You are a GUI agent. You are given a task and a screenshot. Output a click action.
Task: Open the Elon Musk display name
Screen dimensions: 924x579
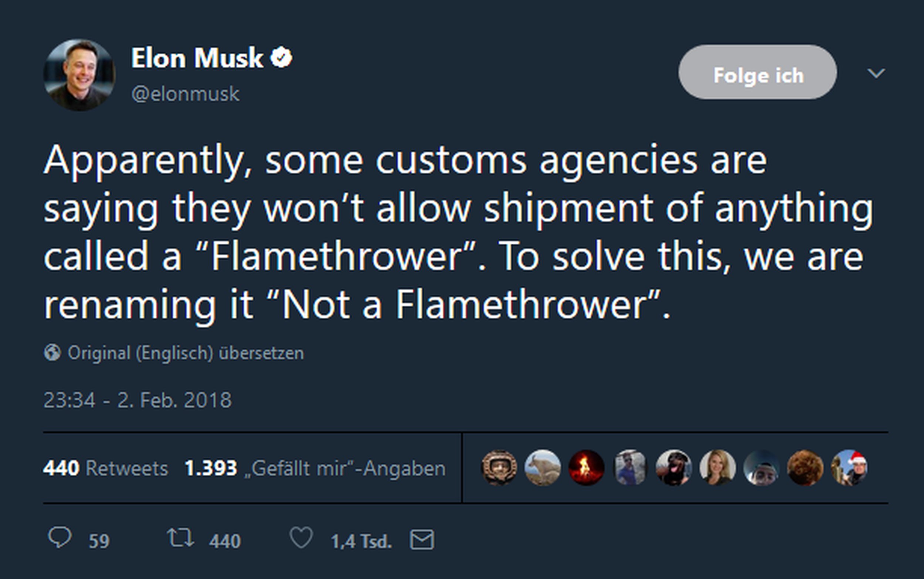coord(197,58)
